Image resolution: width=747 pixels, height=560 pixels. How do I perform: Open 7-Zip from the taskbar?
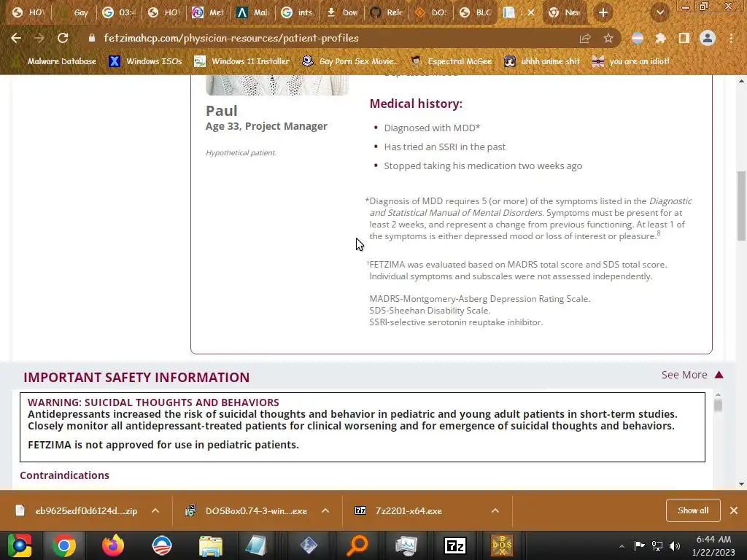click(x=455, y=545)
